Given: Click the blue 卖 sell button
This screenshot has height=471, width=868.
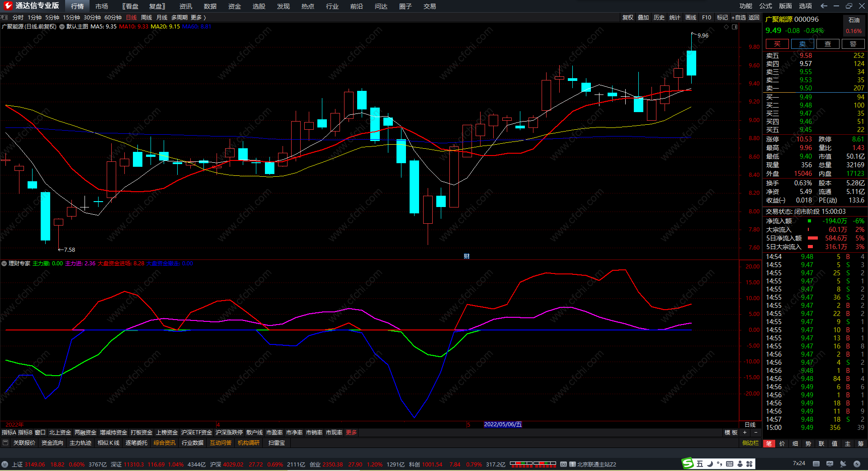Looking at the screenshot, I should 802,44.
